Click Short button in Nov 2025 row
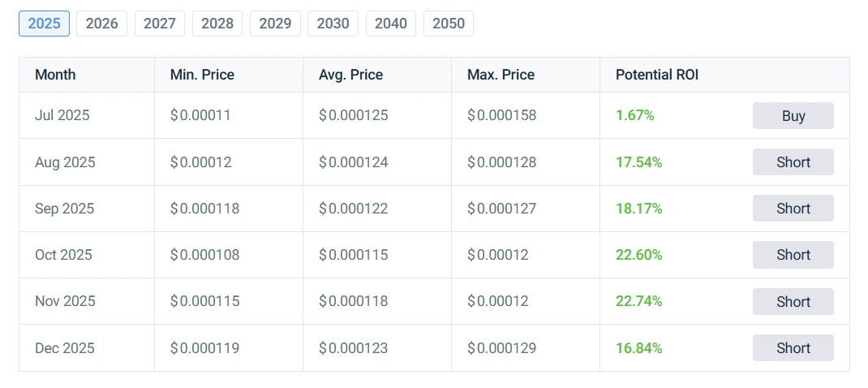The width and height of the screenshot is (868, 388). coord(793,301)
